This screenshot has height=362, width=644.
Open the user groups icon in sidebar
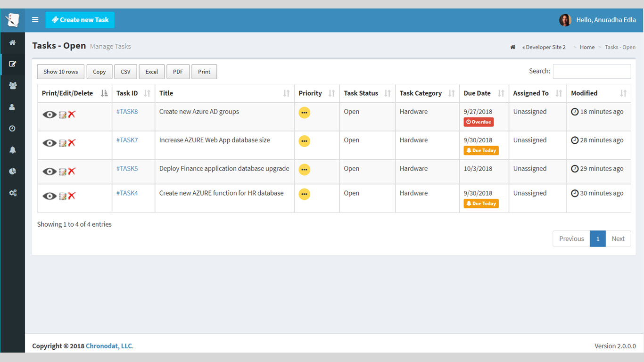coord(13,86)
